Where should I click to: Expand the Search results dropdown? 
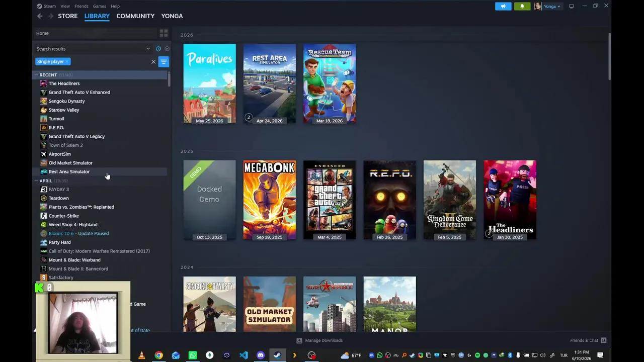pyautogui.click(x=148, y=49)
